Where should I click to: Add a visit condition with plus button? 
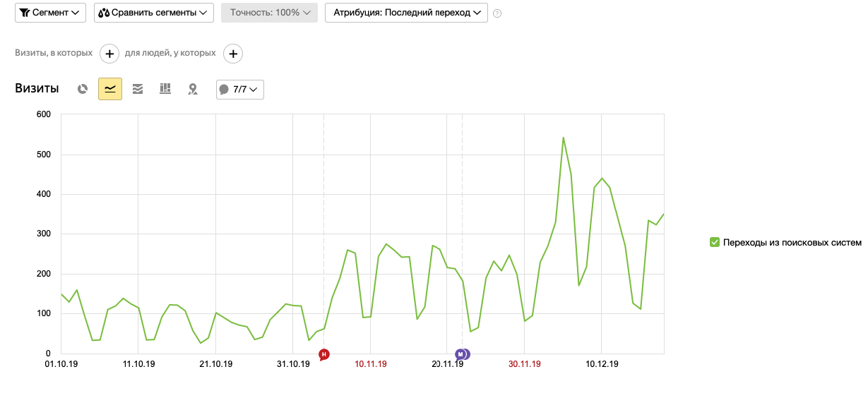pyautogui.click(x=109, y=53)
